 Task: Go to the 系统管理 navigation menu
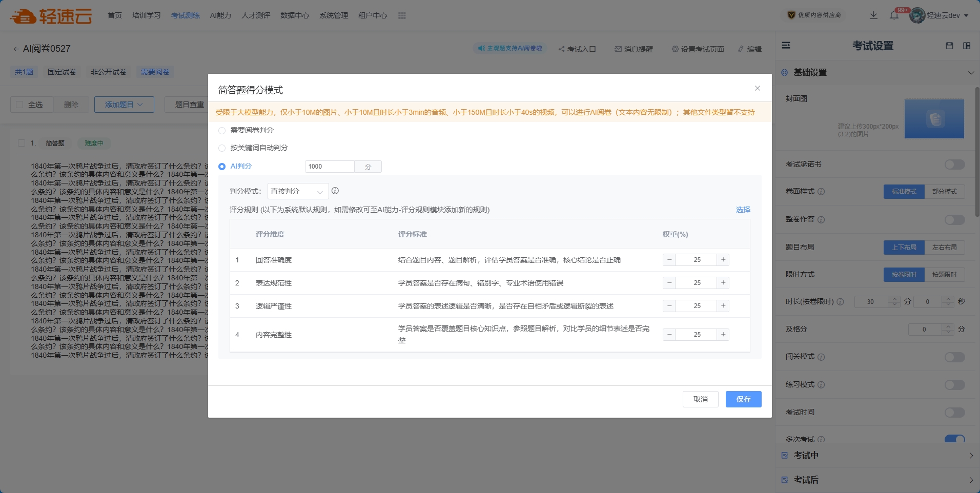[x=334, y=15]
